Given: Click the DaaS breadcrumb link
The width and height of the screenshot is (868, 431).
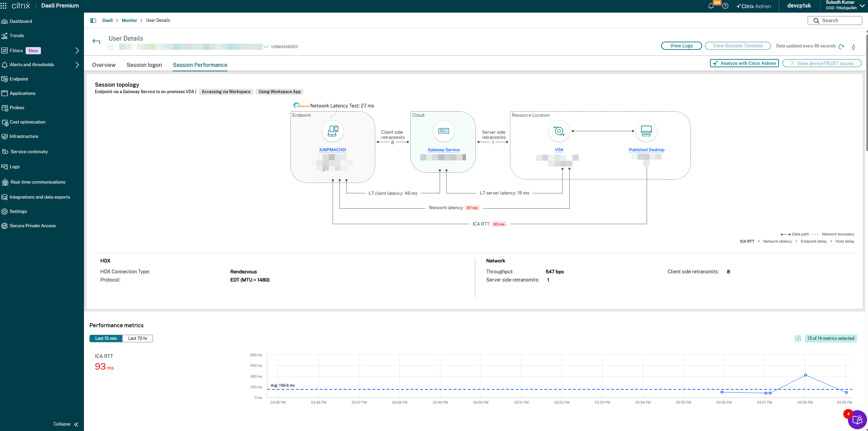Looking at the screenshot, I should pyautogui.click(x=108, y=20).
